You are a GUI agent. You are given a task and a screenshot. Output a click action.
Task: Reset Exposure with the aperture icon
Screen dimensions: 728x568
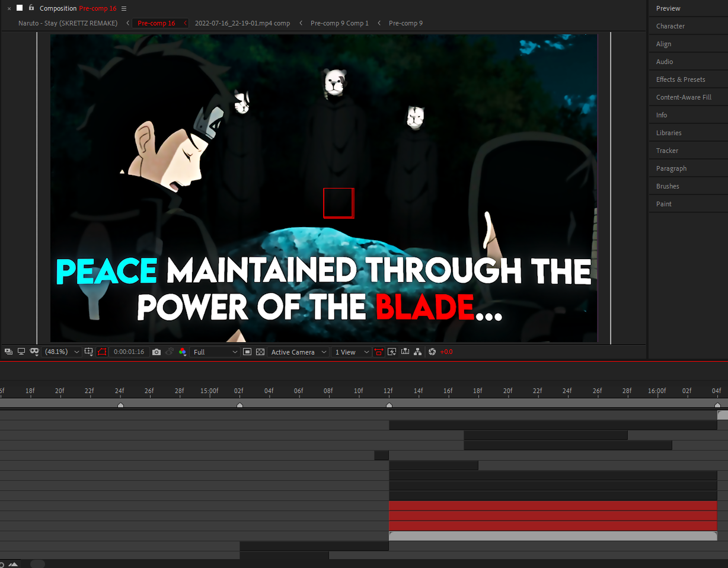click(x=432, y=352)
